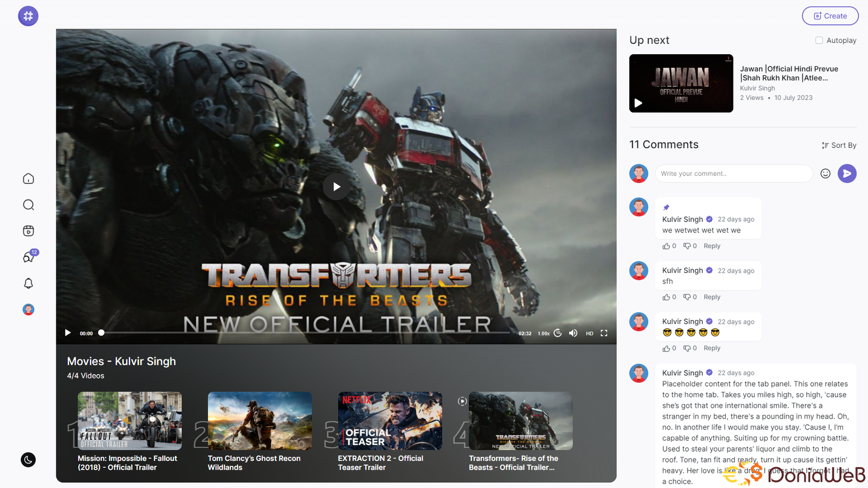Open playback speed 1.00x menu
Image resolution: width=868 pixels, height=488 pixels.
click(x=544, y=333)
